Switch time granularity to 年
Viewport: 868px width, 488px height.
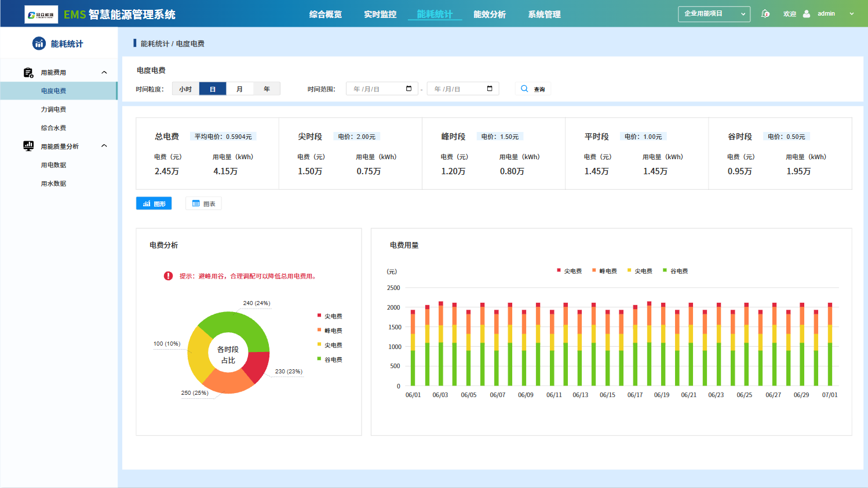267,89
